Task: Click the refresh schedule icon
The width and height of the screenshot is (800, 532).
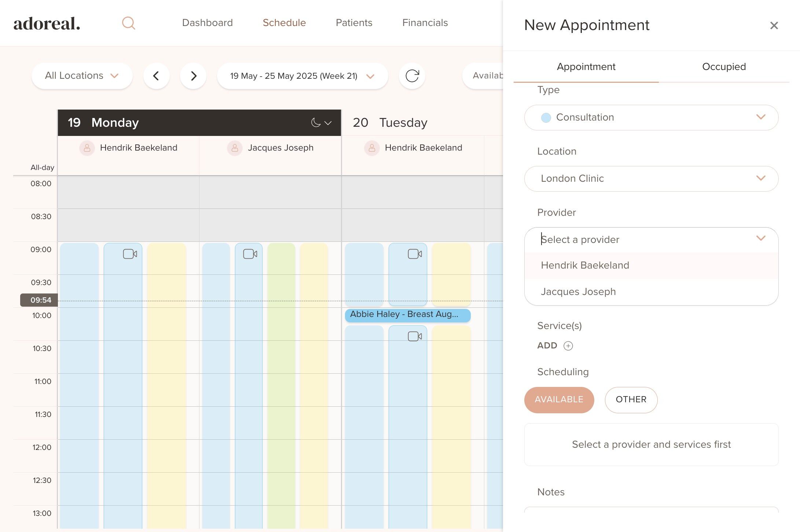Action: 412,76
